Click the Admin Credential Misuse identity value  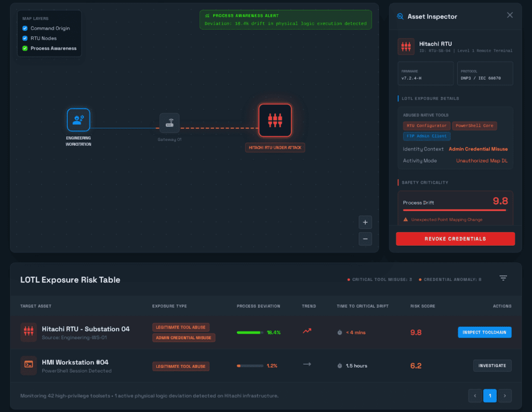478,149
